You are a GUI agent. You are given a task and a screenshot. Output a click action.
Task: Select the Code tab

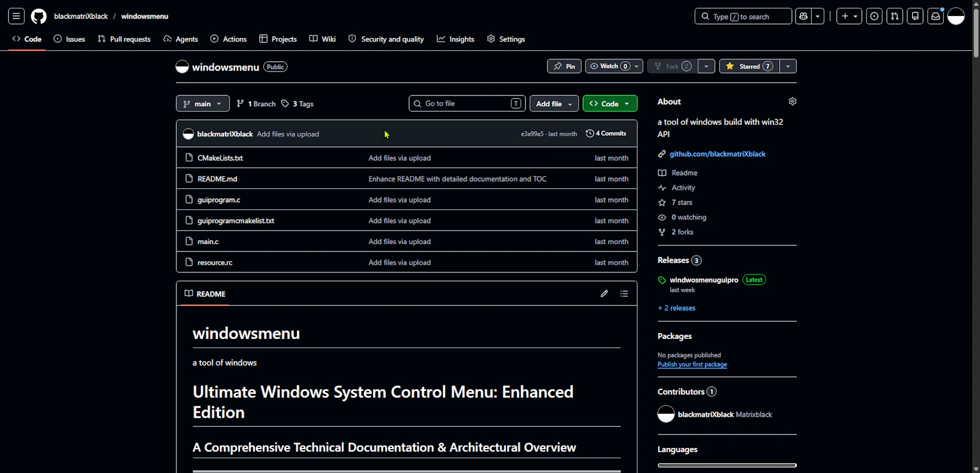point(27,39)
